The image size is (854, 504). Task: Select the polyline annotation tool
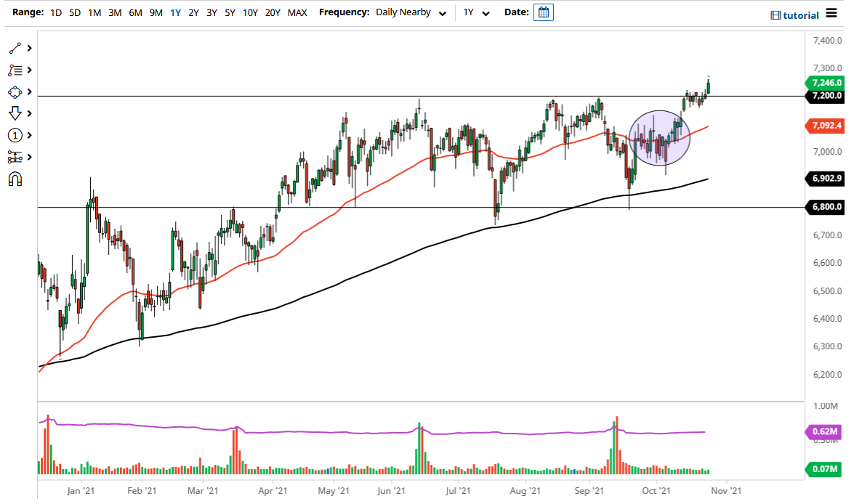15,70
